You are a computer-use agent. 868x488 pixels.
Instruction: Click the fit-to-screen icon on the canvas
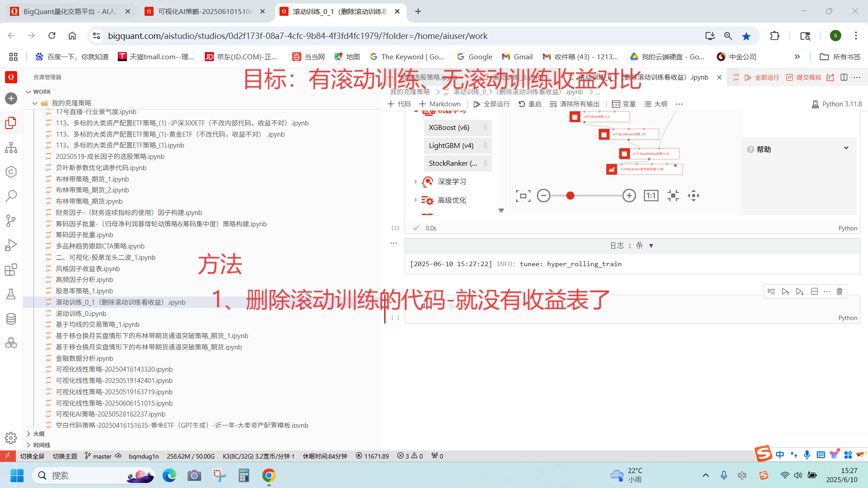523,196
